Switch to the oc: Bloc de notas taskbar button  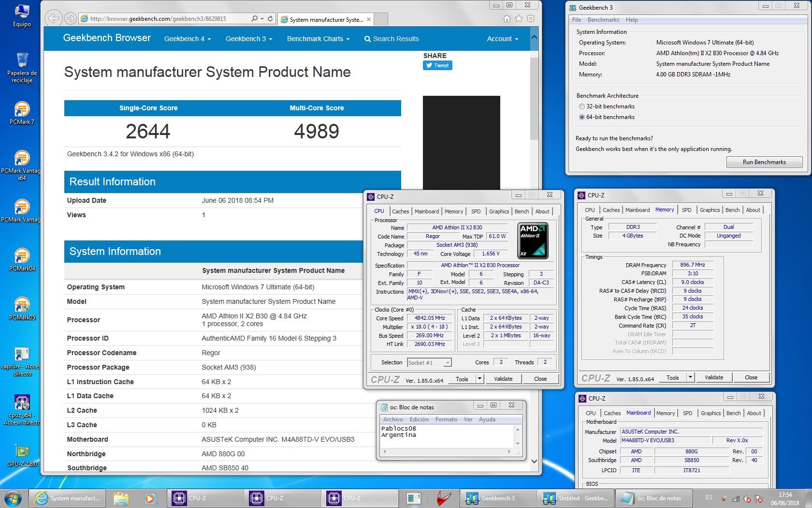point(652,498)
